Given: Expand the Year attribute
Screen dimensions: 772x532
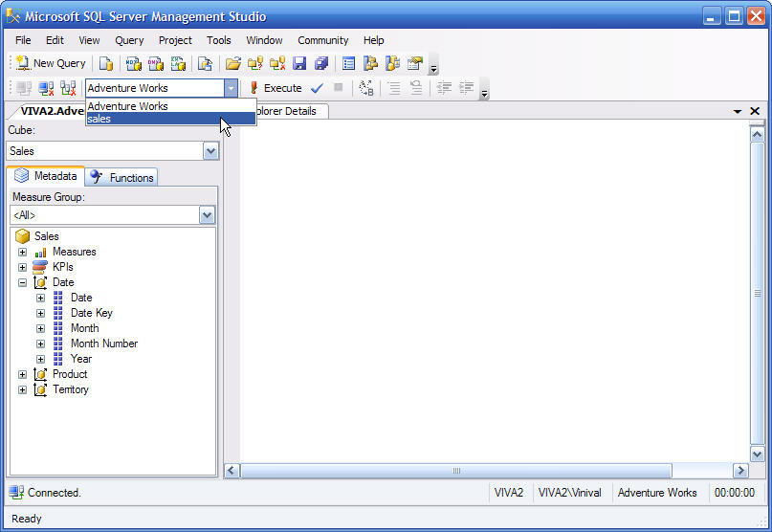Looking at the screenshot, I should pos(40,359).
